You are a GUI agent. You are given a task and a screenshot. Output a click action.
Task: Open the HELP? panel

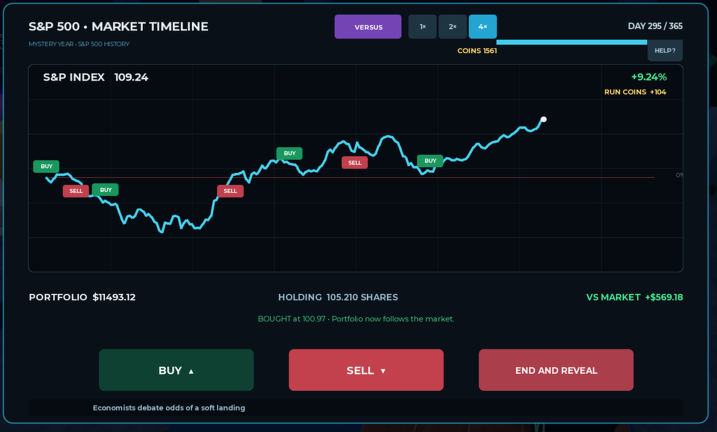[665, 50]
